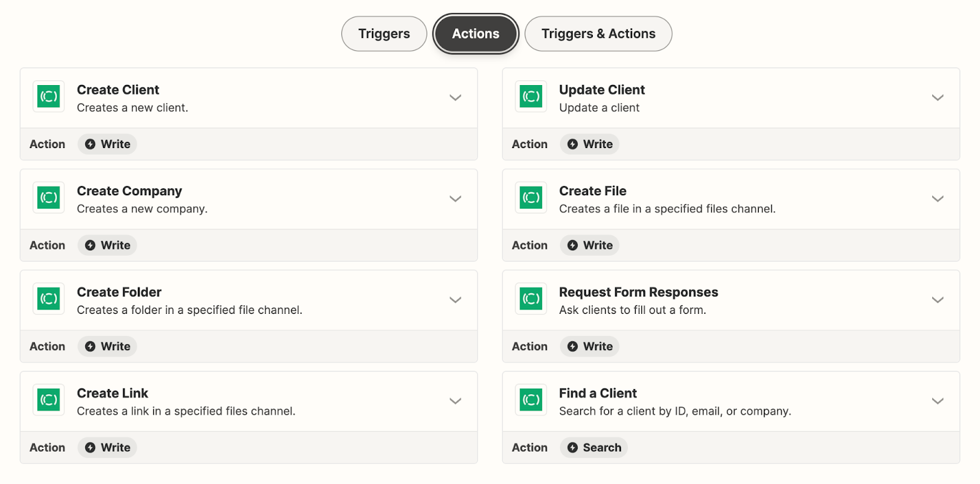Click the Create Folder app icon
The image size is (980, 484).
click(x=48, y=299)
